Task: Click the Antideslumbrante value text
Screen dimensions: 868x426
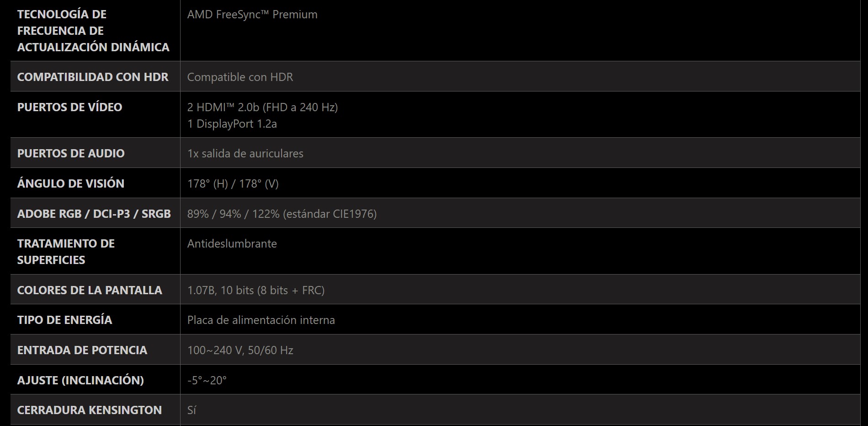Action: [232, 243]
